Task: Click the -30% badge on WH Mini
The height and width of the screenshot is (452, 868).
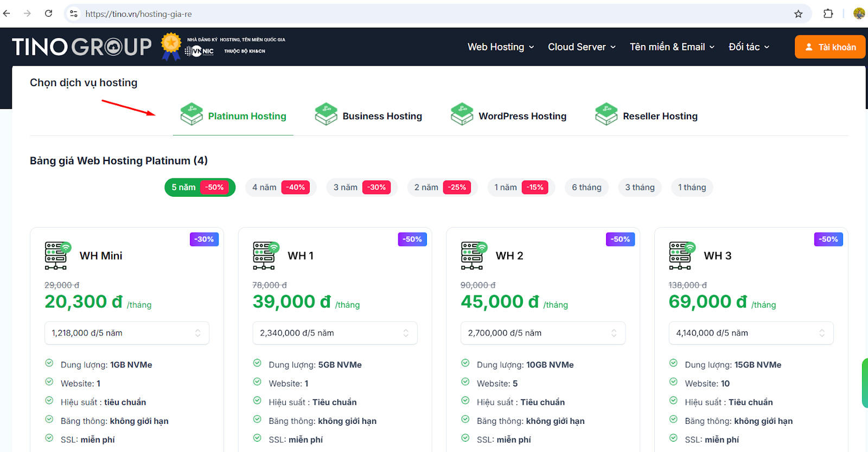Action: point(204,239)
